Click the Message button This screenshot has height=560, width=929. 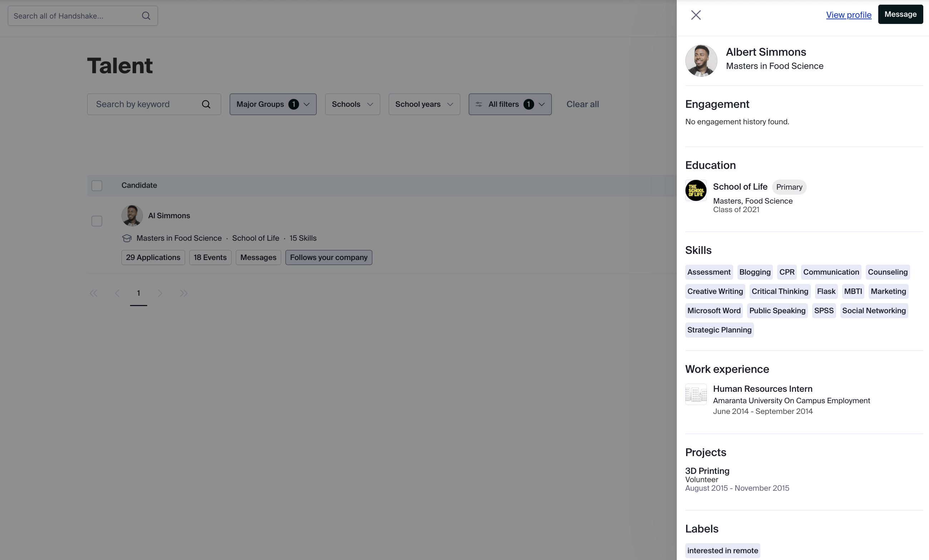click(900, 14)
